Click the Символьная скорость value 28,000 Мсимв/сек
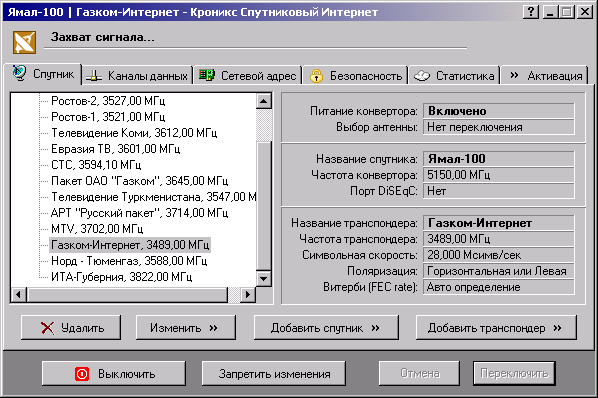 click(x=498, y=255)
